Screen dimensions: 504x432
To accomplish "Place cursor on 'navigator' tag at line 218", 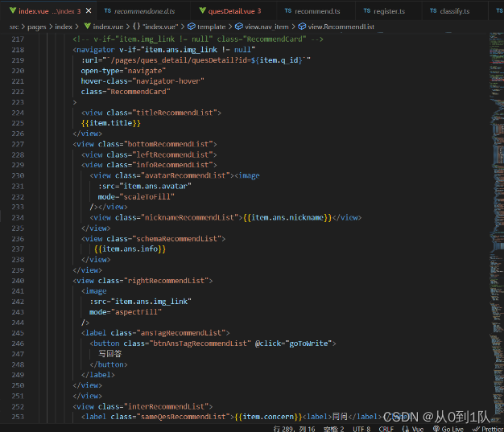I will pos(95,50).
